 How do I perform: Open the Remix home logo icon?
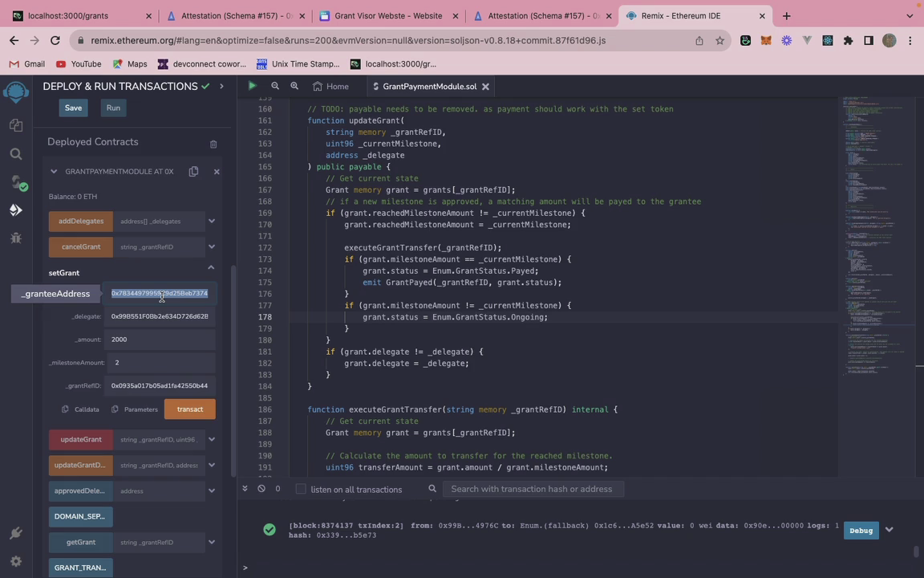(x=16, y=92)
